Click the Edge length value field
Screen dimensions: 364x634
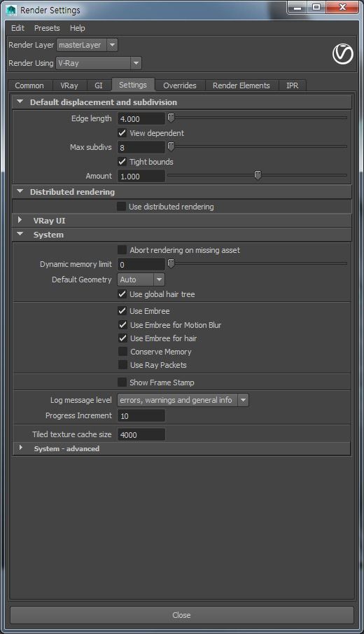tap(141, 119)
